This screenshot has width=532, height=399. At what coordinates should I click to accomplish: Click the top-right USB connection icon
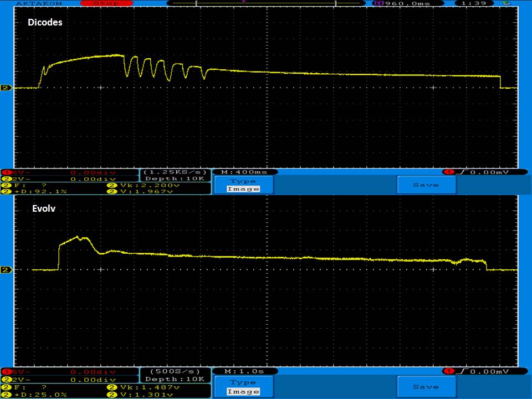tap(505, 3)
